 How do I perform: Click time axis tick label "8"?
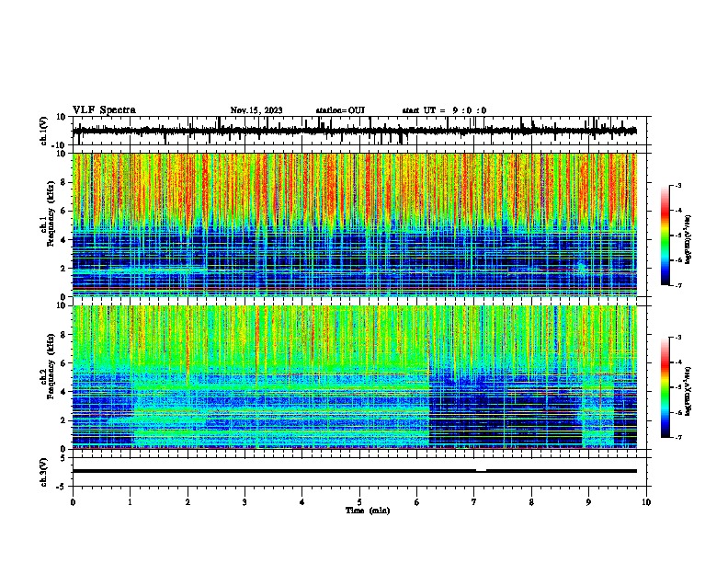click(531, 502)
